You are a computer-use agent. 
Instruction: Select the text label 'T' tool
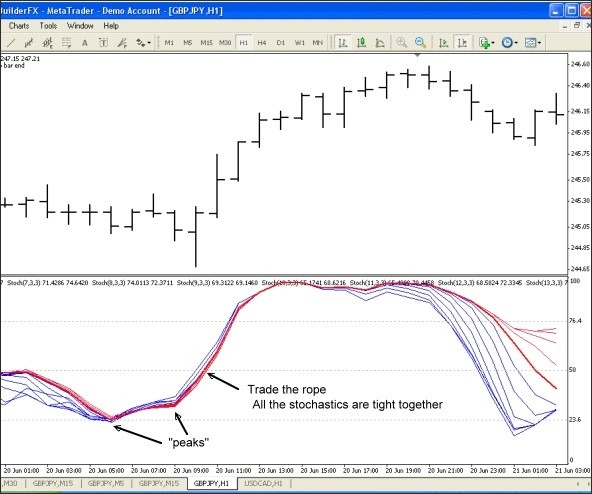(103, 43)
